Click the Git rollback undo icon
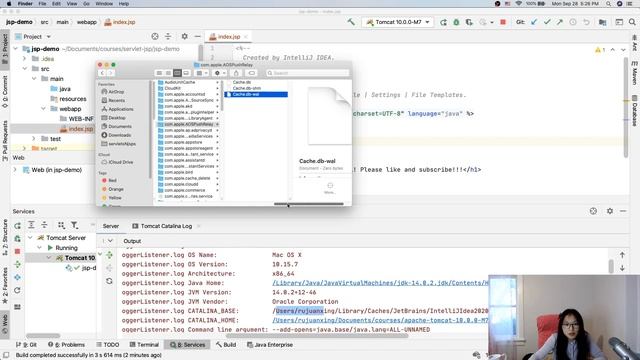Image resolution: width=640 pixels, height=360 pixels. tap(586, 22)
